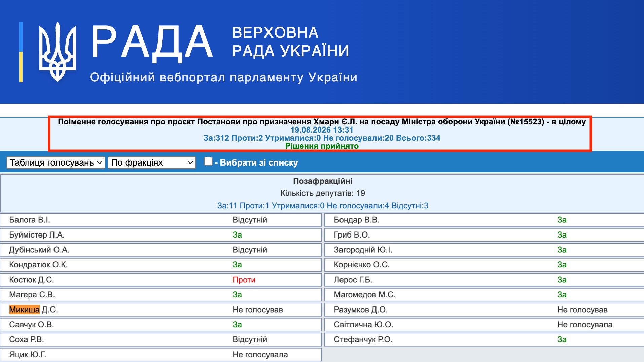Select the Світлична Ю.О. name

[x=363, y=325]
